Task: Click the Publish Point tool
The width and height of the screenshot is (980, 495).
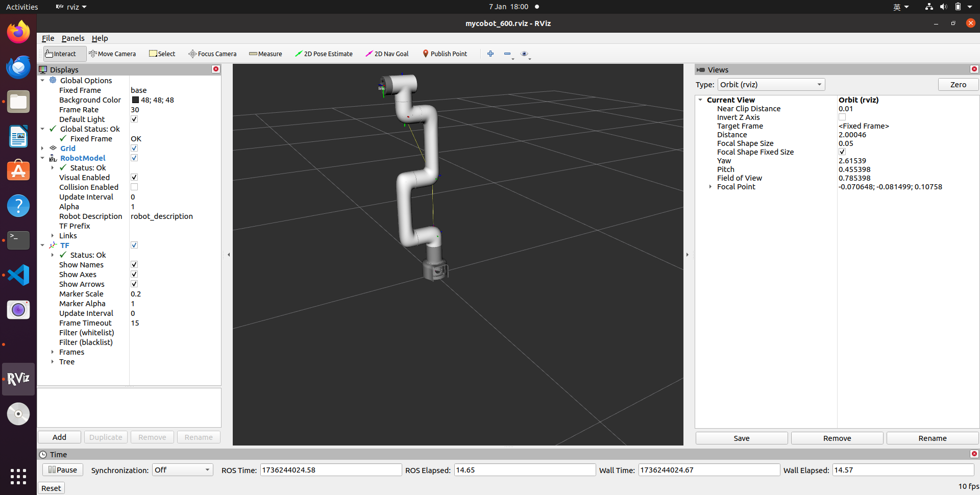Action: pyautogui.click(x=445, y=54)
